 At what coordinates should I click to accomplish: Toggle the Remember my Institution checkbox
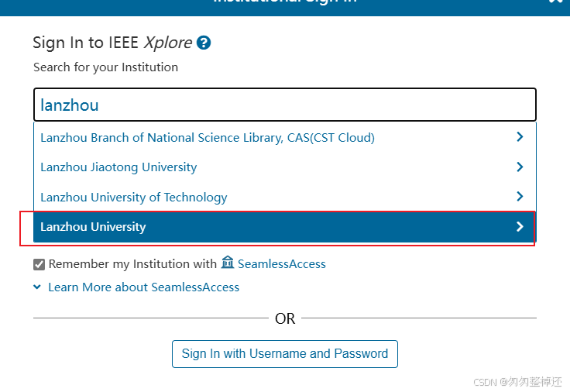click(39, 264)
